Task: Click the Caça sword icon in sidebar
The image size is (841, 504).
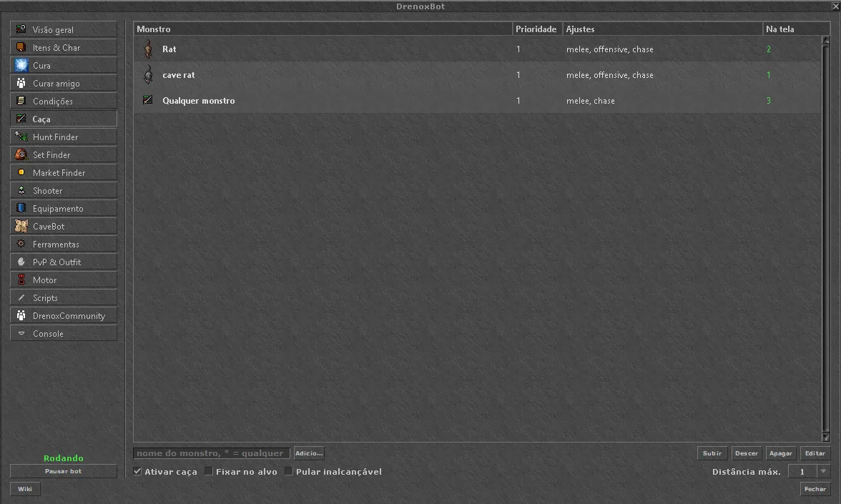Action: pos(21,119)
